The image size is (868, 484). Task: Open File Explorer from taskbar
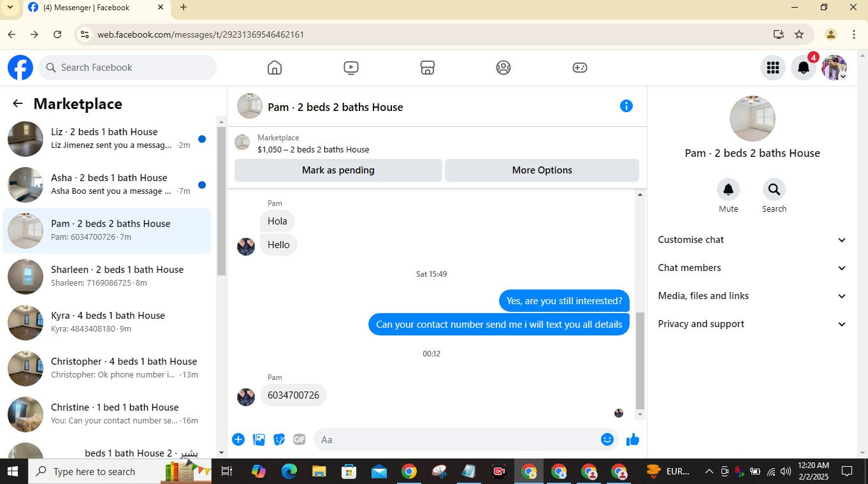coord(319,472)
